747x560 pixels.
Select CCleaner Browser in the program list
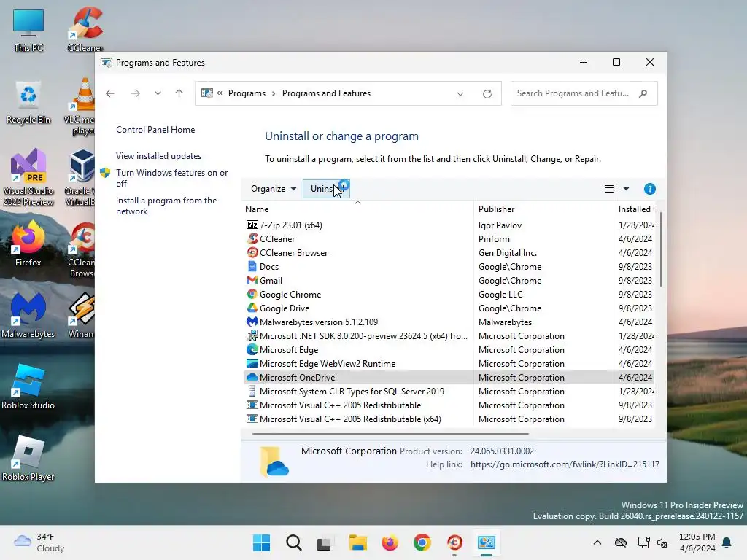449,252
